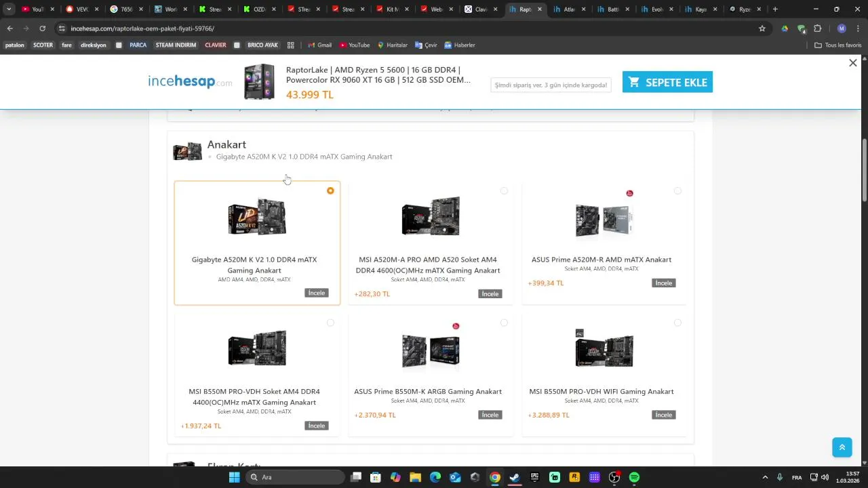
Task: Open the direksiyon bookmarks folder
Action: (94, 45)
